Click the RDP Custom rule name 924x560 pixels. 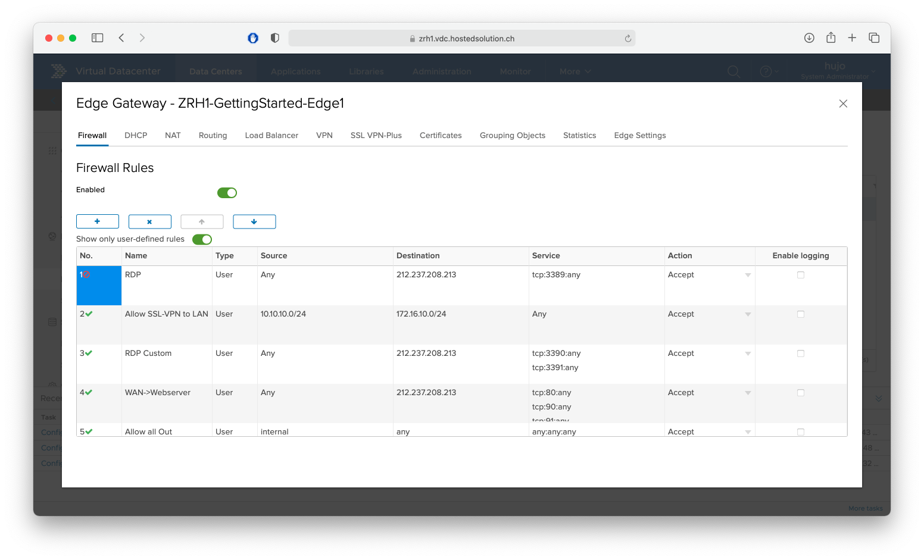148,353
